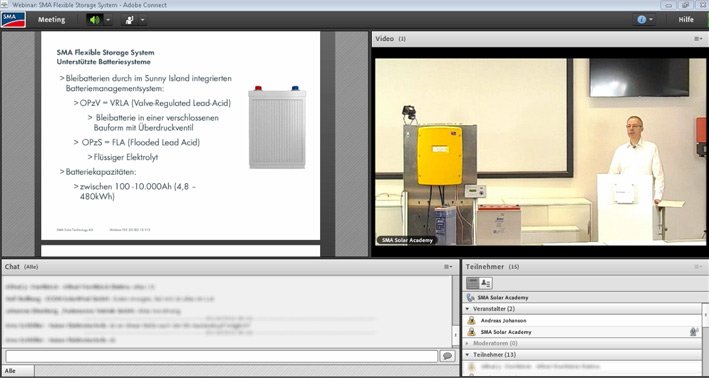The height and width of the screenshot is (378, 709).
Task: Send the chat message via the speech bubble button
Action: click(x=448, y=356)
